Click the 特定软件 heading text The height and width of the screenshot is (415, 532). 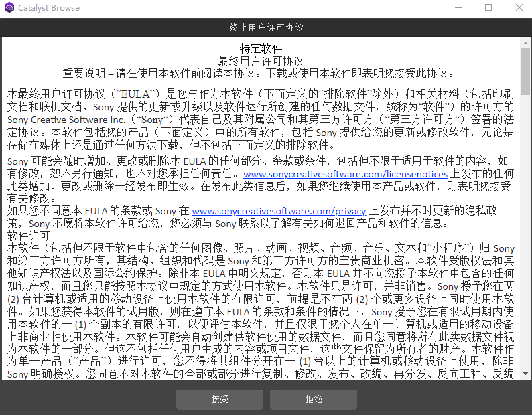point(261,48)
